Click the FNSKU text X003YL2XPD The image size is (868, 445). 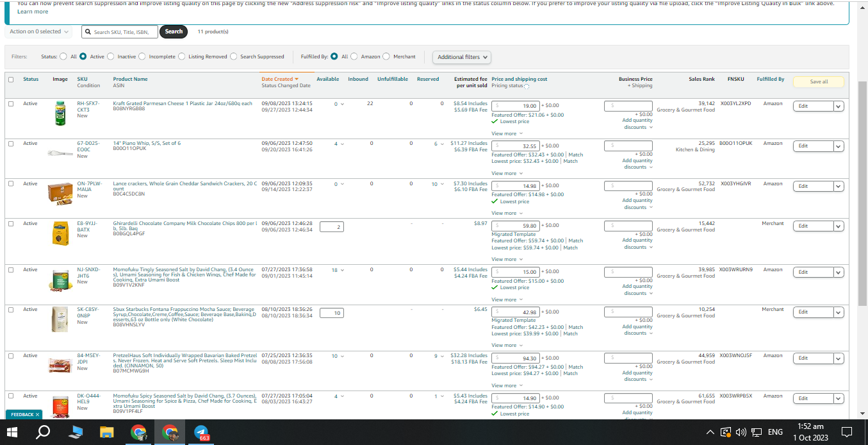pyautogui.click(x=735, y=103)
